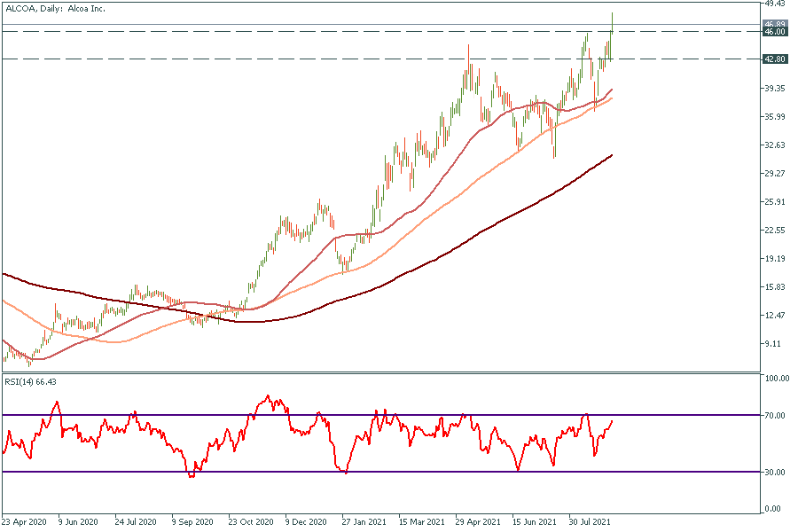798x532 pixels.
Task: Click the 49.43 price axis label
Action: pos(775,4)
